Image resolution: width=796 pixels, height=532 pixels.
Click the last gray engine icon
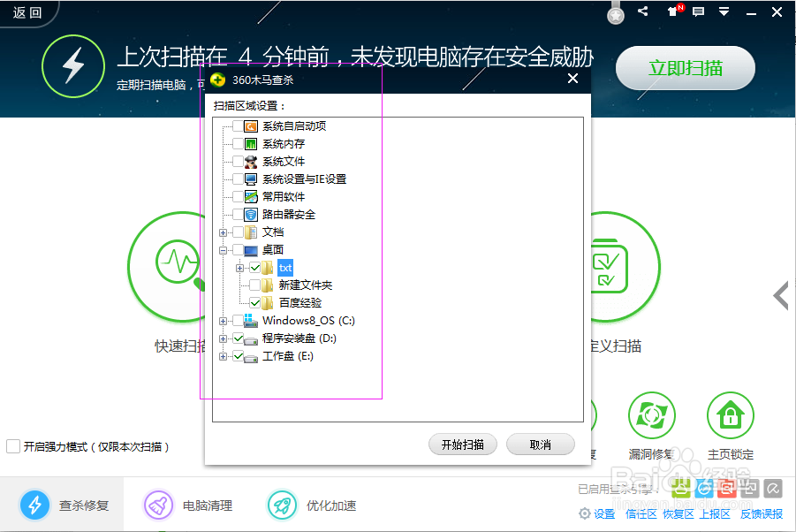click(773, 489)
